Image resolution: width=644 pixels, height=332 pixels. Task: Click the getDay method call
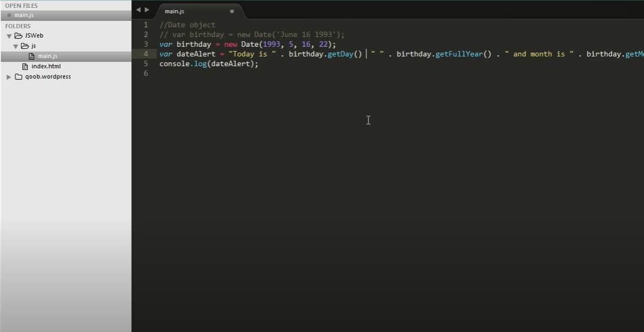pyautogui.click(x=340, y=54)
